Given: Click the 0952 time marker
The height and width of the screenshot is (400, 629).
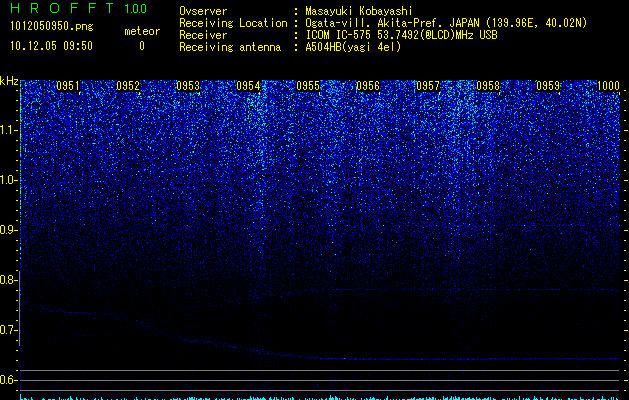Looking at the screenshot, I should coord(128,86).
